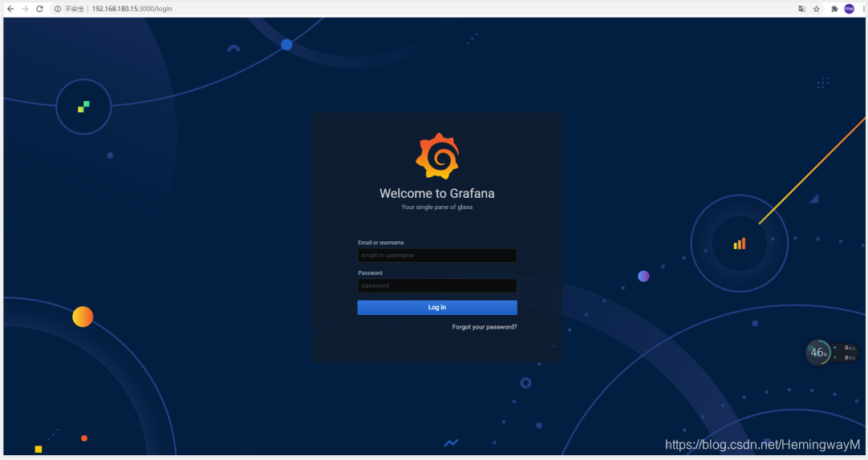Viewport: 868px width, 460px height.
Task: Open the Forgot your password link
Action: 485,327
